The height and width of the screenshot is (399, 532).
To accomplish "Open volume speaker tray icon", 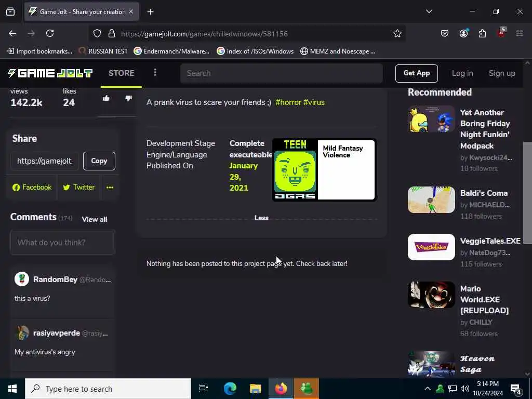I will (x=465, y=389).
